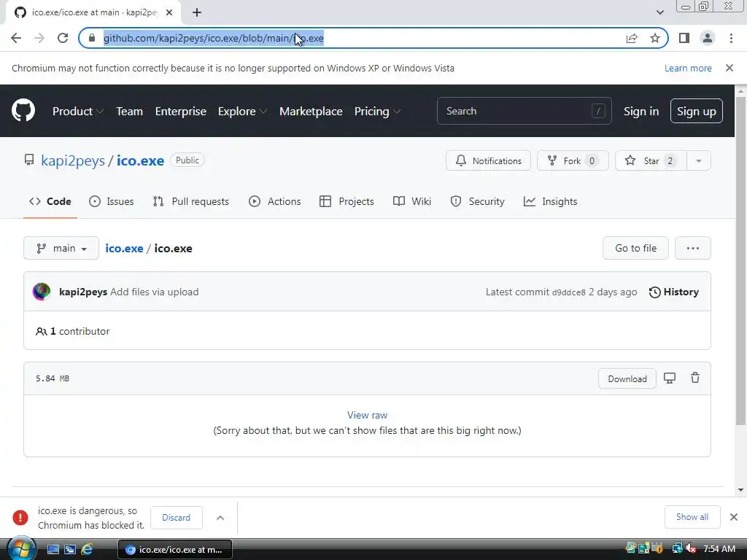
Task: View file History
Action: click(x=673, y=292)
